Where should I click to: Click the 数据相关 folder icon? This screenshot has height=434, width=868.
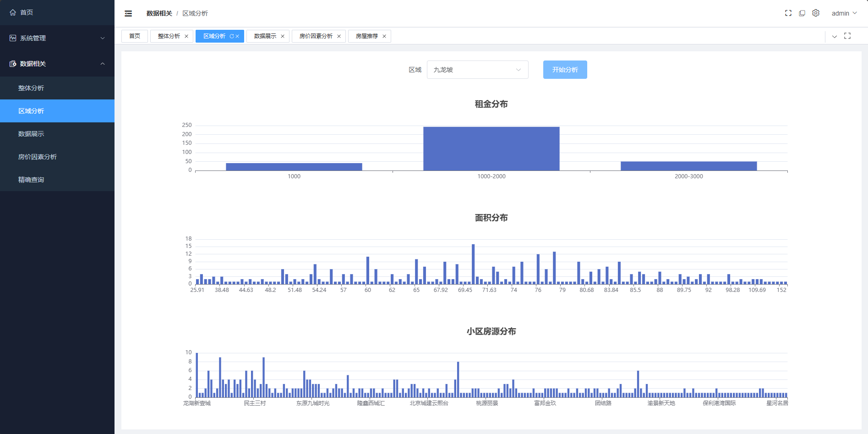tap(13, 64)
